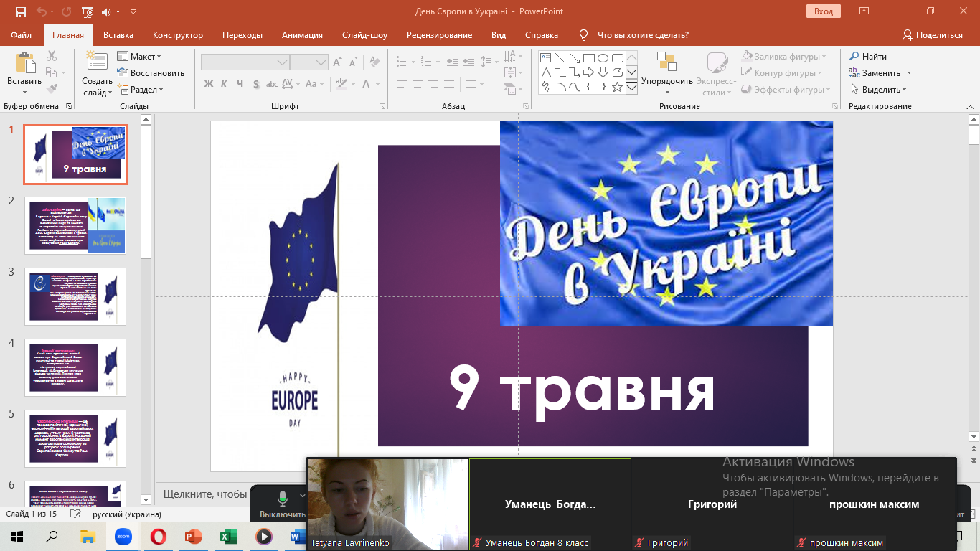This screenshot has width=980, height=551.
Task: Click the Zoom microphone Выключить icon
Action: point(283,498)
